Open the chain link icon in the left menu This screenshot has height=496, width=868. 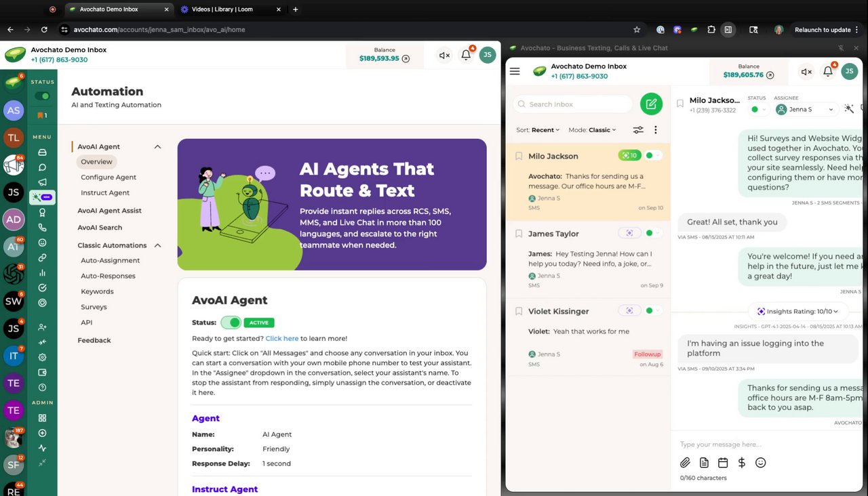[x=42, y=257]
